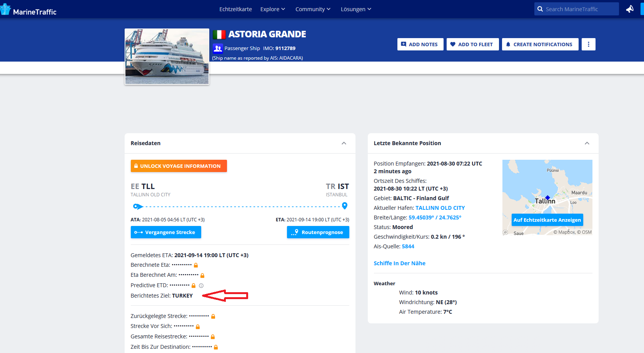Click the lock icon beside Berechnete Eta
644x353 pixels.
[x=196, y=265]
